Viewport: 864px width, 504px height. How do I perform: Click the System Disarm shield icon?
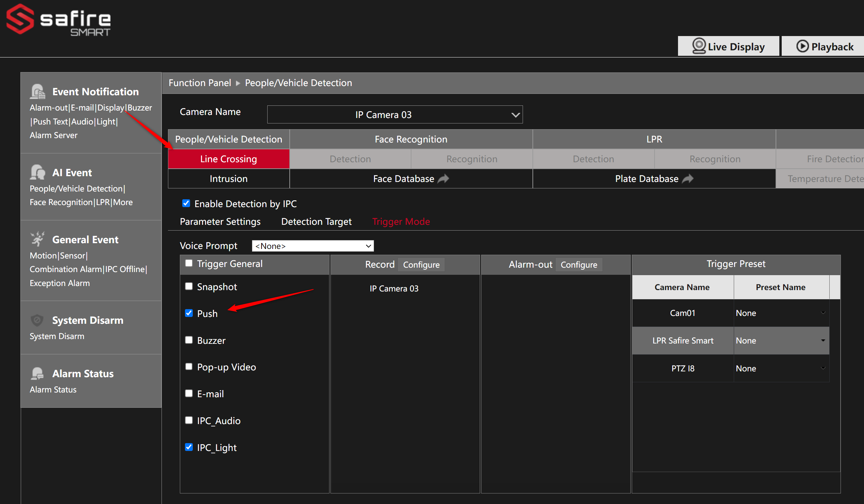coord(37,320)
